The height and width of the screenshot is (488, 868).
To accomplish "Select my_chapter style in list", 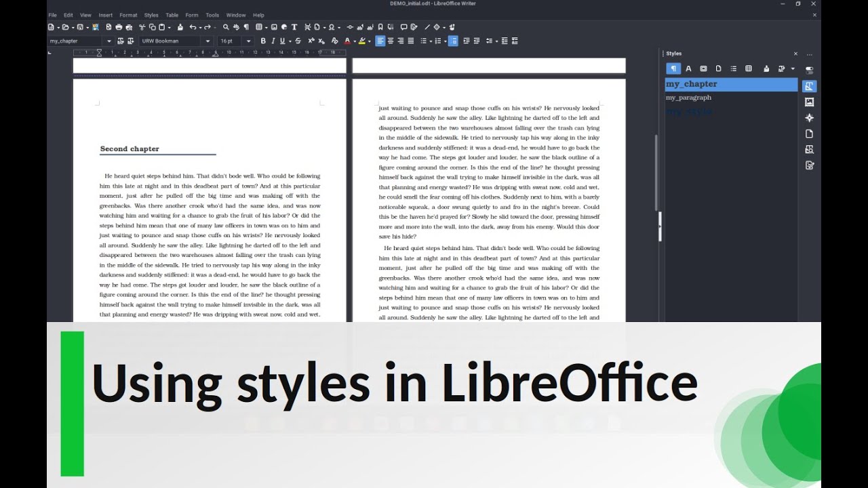I will [x=732, y=85].
